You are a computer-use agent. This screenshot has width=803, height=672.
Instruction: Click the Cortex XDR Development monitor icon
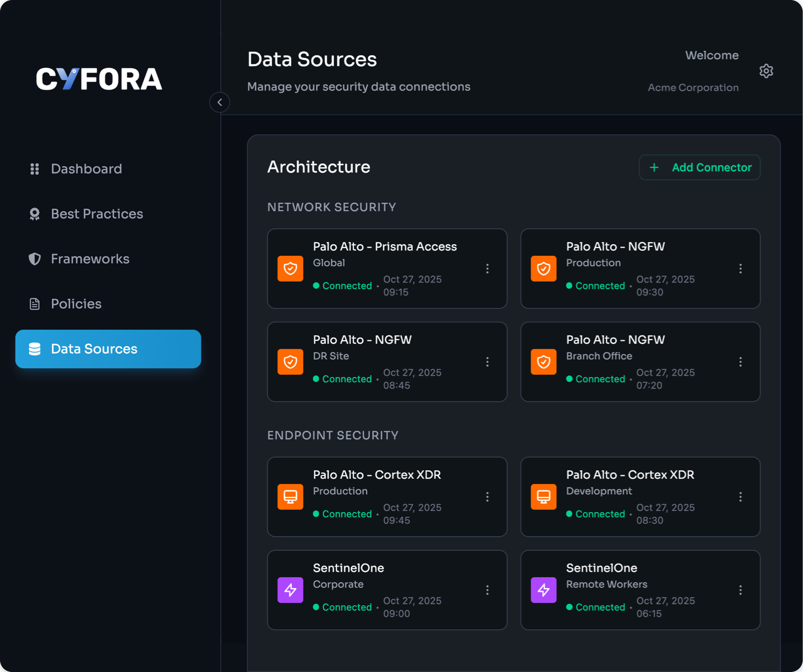pyautogui.click(x=543, y=497)
